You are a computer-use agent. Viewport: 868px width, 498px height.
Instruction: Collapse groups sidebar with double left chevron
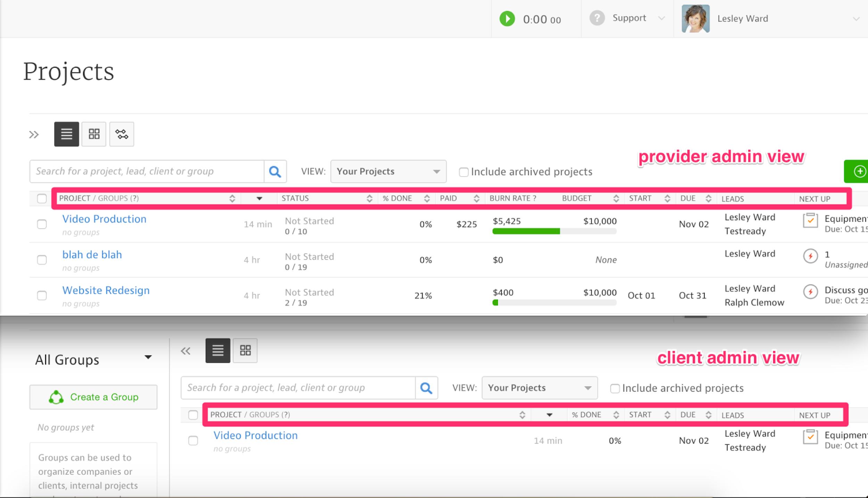tap(185, 351)
